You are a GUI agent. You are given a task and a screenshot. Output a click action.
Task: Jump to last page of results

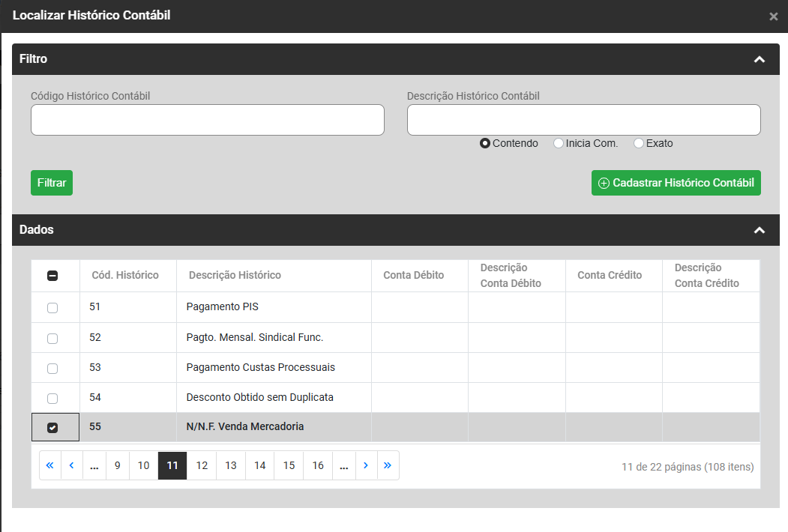(x=388, y=465)
